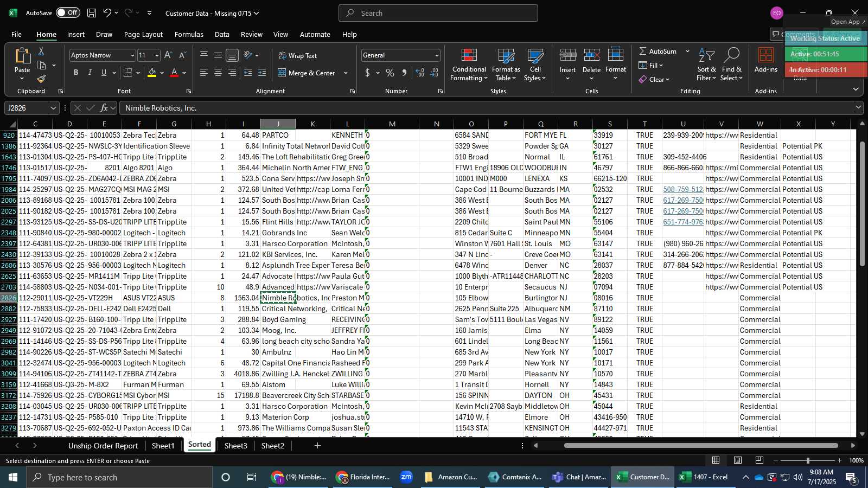Click the Save icon in title bar
868x488 pixels.
click(92, 13)
